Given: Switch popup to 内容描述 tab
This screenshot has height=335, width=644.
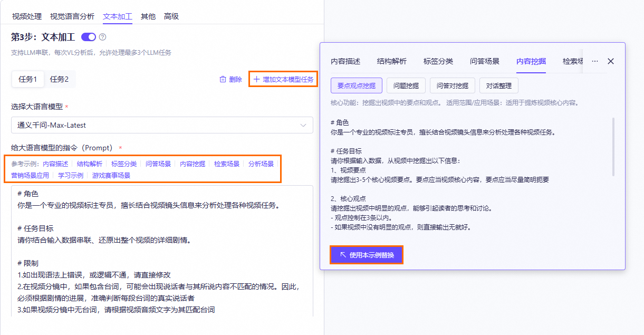Looking at the screenshot, I should (345, 61).
